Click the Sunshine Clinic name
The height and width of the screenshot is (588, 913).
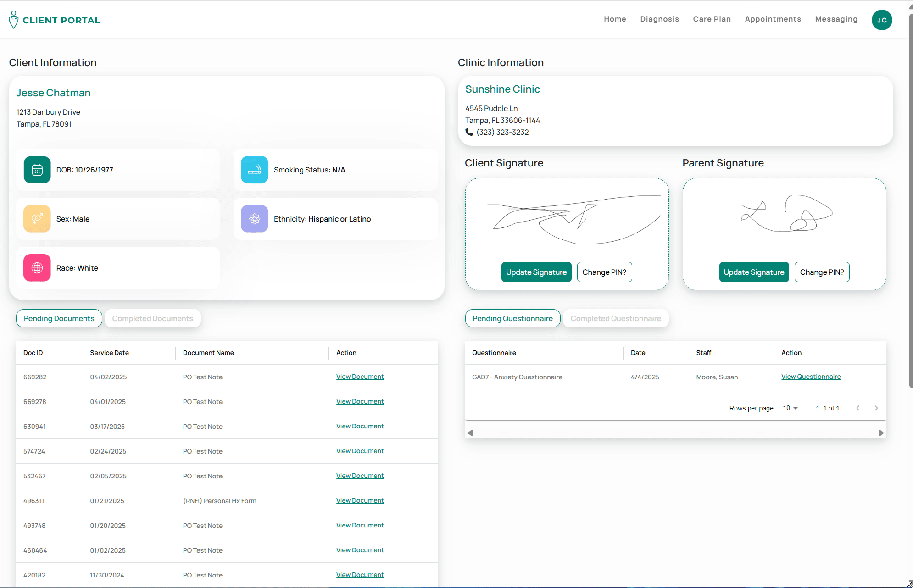502,89
